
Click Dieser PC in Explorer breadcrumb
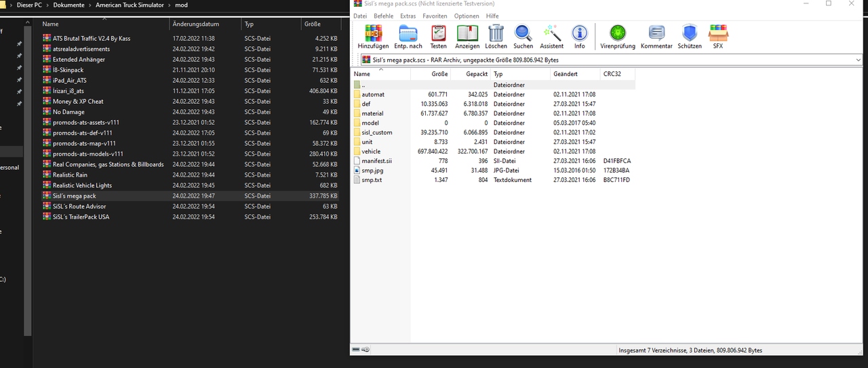pyautogui.click(x=29, y=5)
